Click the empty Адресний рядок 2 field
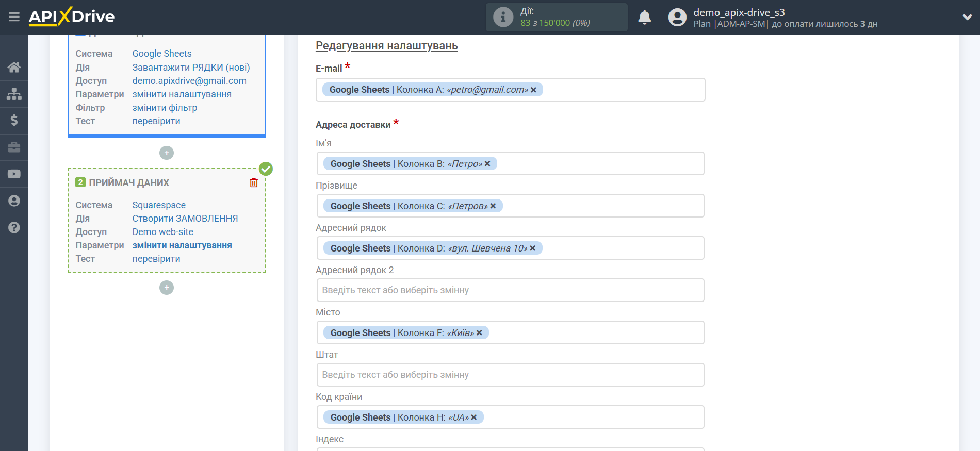Image resolution: width=980 pixels, height=451 pixels. point(510,290)
